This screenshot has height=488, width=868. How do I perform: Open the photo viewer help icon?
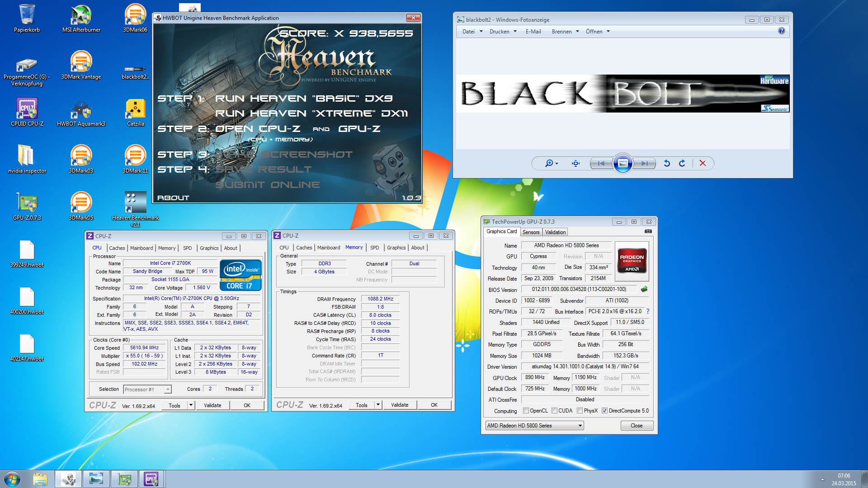[782, 31]
